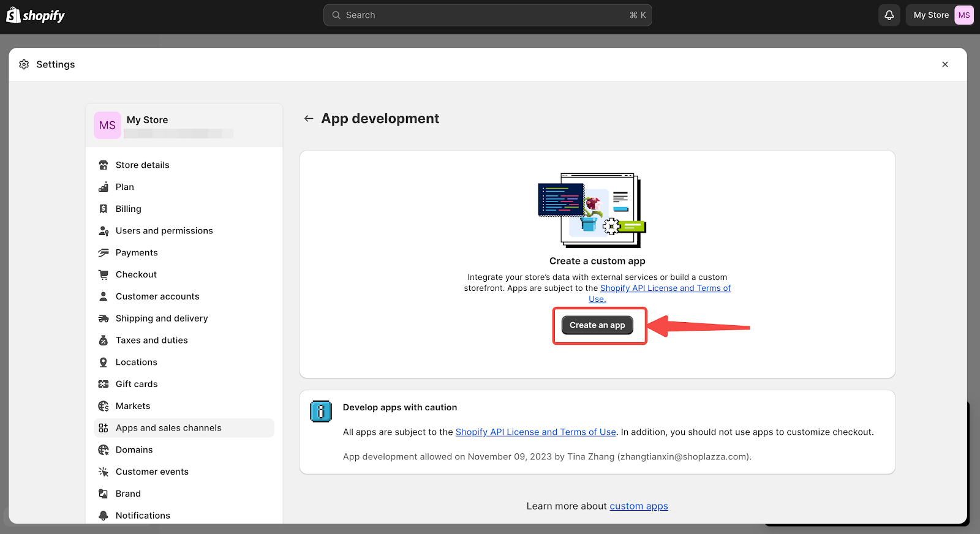Click the info icon beside Develop apps with caution

click(321, 412)
